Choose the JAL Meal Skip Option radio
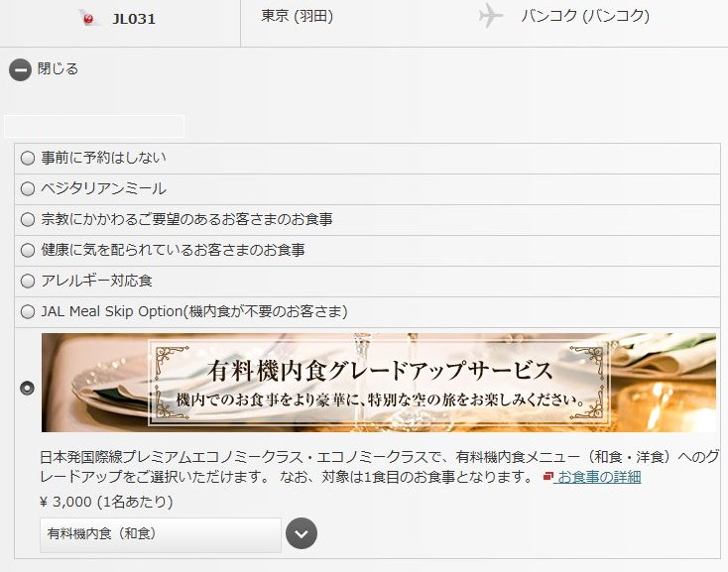The image size is (728, 572). (x=28, y=311)
